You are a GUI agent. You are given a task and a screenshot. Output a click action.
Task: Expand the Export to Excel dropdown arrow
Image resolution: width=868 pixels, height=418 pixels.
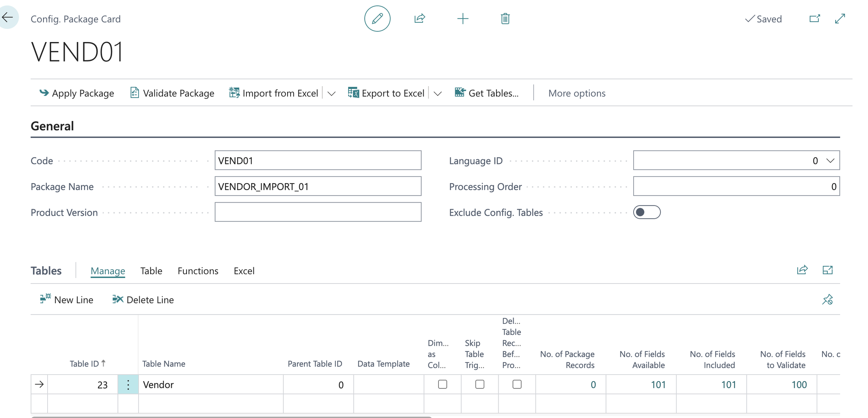click(x=437, y=93)
